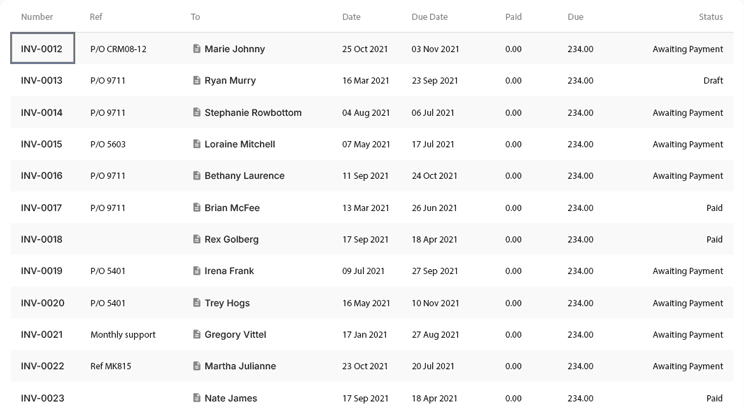The width and height of the screenshot is (744, 413).
Task: Open invoice INV-0012
Action: click(x=42, y=49)
